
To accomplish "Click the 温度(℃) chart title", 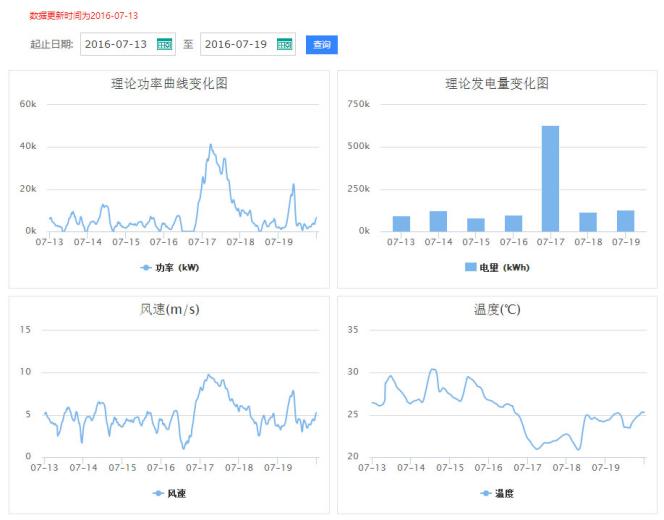I will [x=497, y=309].
